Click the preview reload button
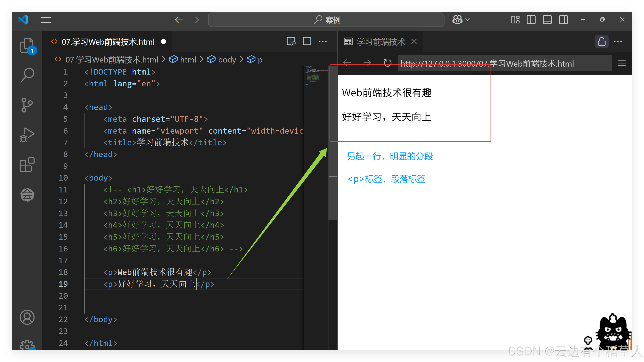644x362 pixels. click(x=387, y=63)
